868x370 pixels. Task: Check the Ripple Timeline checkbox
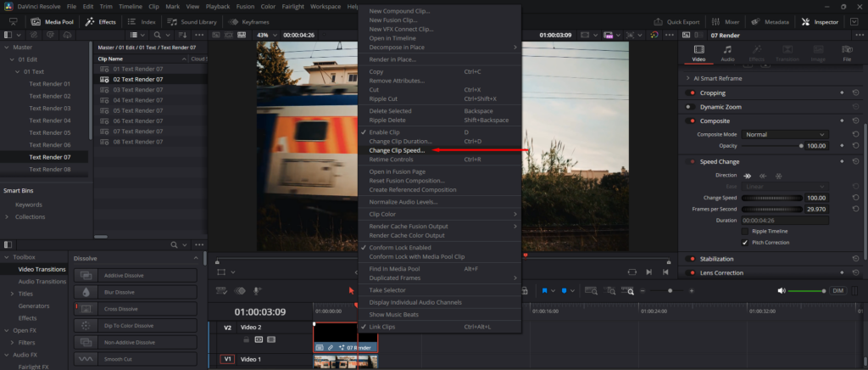(x=744, y=231)
